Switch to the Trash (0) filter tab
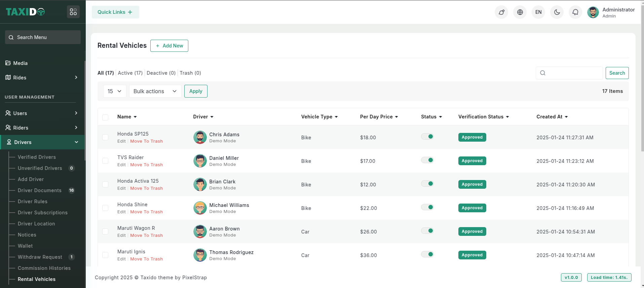 tap(190, 73)
